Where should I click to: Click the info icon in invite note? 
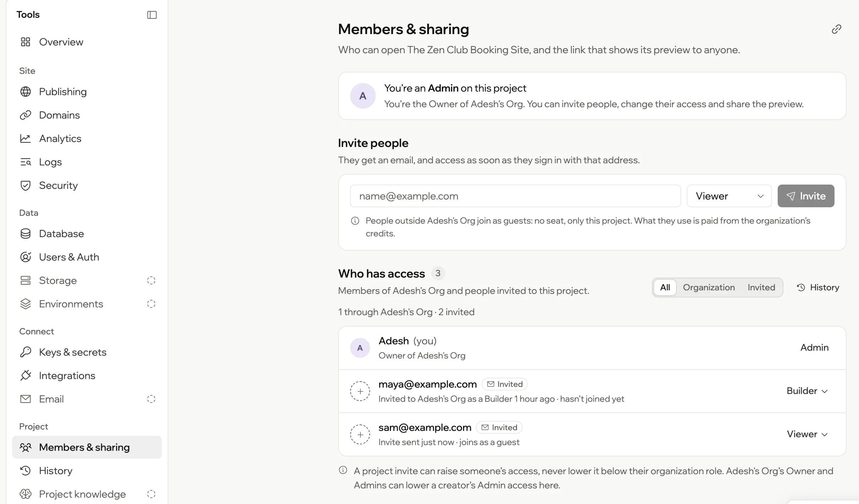(355, 221)
